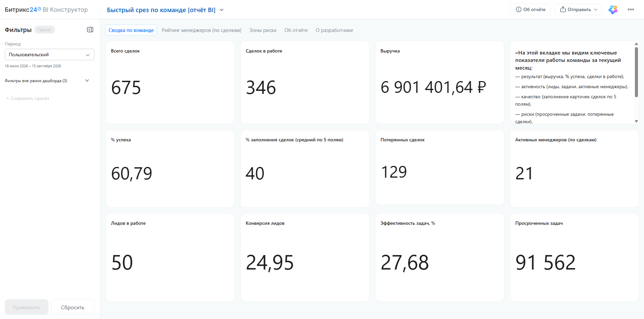This screenshot has height=319, width=644.
Task: Click the scroll-down arrow in description panel
Action: [x=636, y=121]
